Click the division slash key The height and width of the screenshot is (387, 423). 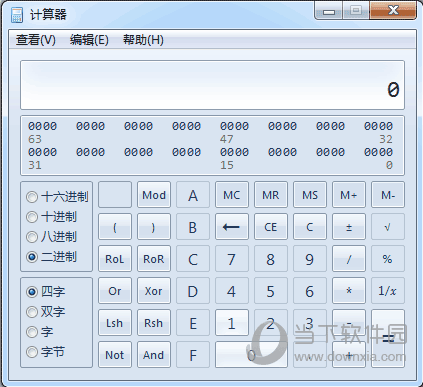pyautogui.click(x=349, y=259)
